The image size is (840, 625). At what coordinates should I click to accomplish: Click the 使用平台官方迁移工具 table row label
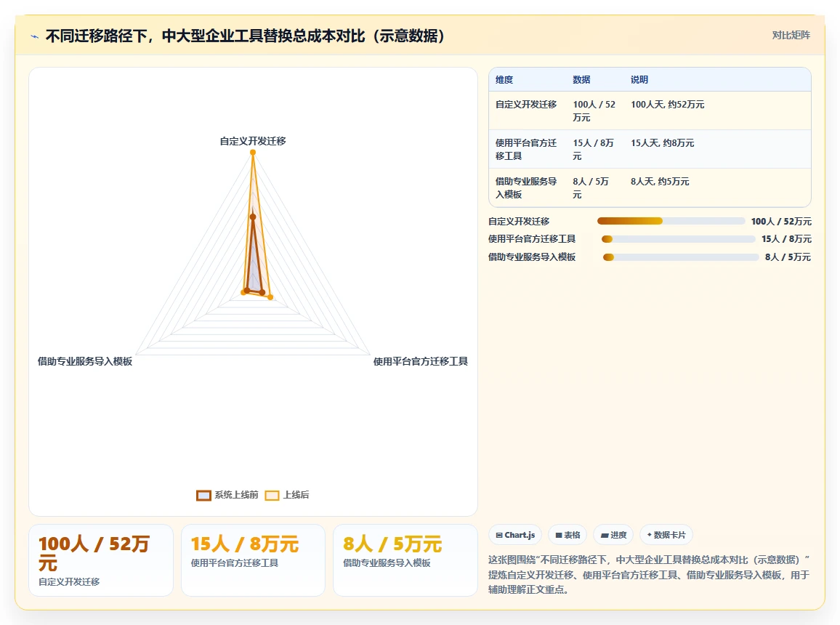point(526,150)
